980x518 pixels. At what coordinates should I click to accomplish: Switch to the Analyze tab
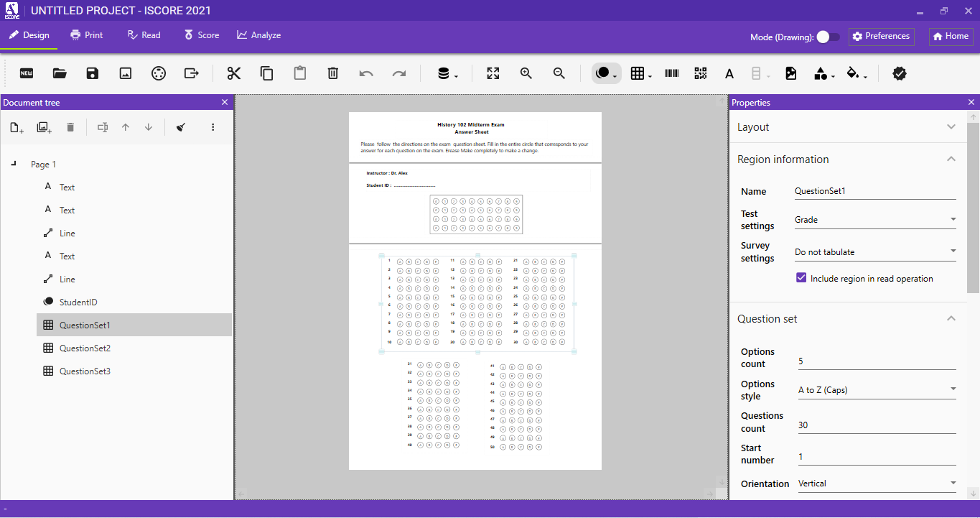259,35
